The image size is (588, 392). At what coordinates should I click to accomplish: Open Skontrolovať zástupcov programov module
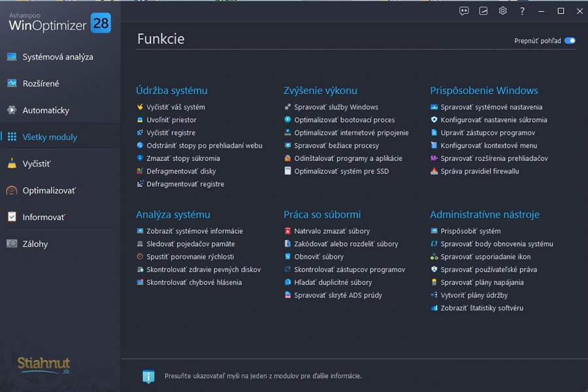[x=350, y=269]
